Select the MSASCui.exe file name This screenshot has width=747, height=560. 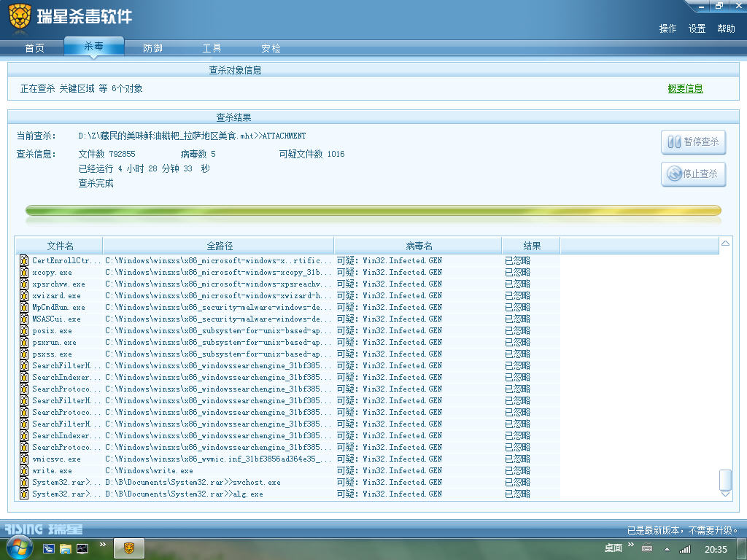(56, 319)
